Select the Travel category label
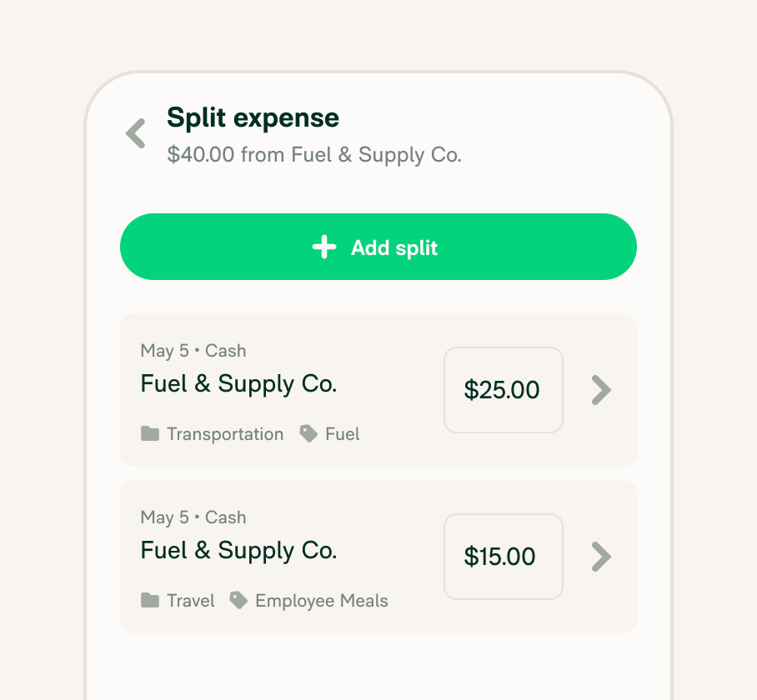Image resolution: width=757 pixels, height=700 pixels. (x=191, y=601)
